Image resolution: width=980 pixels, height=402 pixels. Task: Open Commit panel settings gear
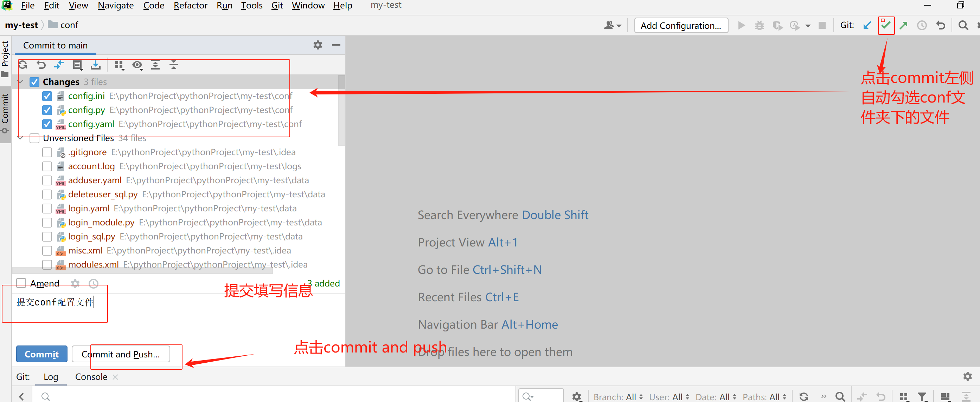tap(318, 45)
